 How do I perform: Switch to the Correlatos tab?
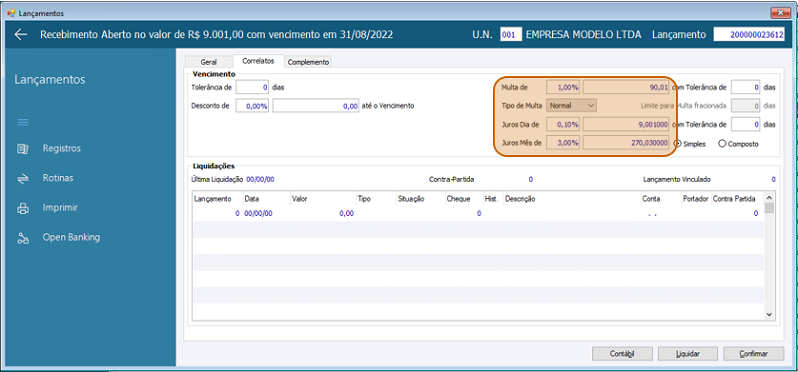click(259, 61)
